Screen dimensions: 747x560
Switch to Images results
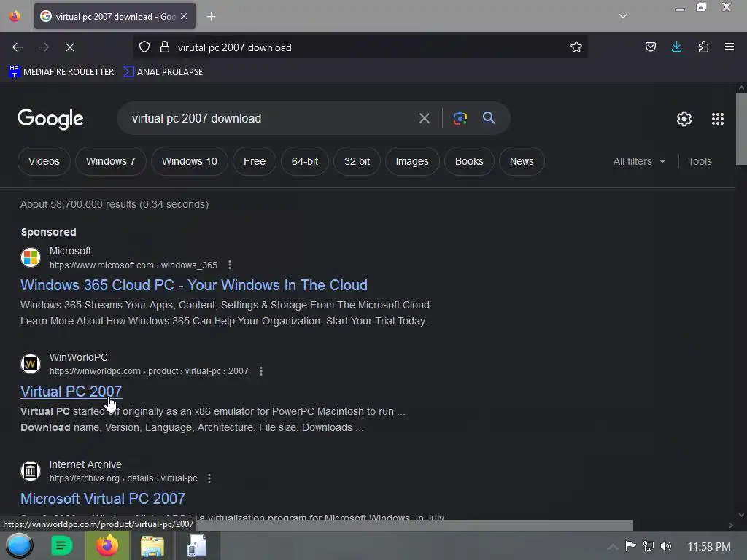[x=412, y=161]
